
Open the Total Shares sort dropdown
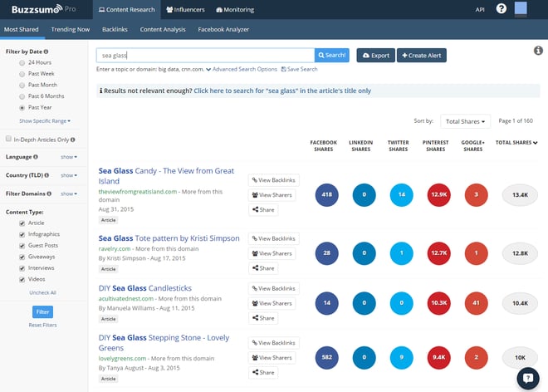(465, 121)
